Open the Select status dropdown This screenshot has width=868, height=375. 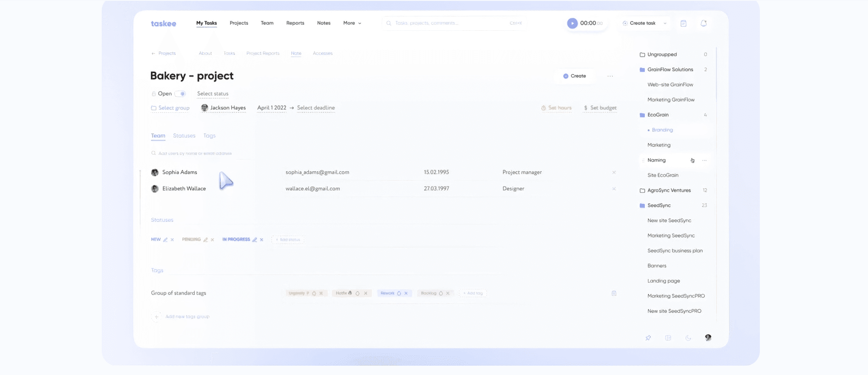213,94
